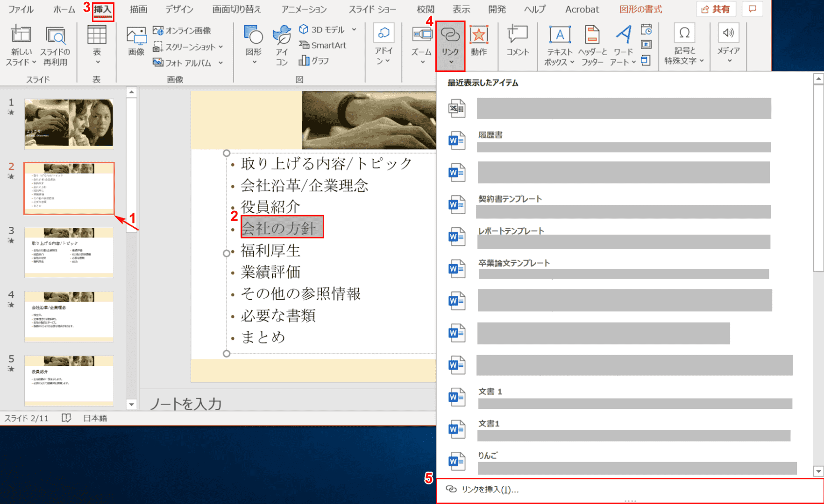Click the accessibility/notes icon in status bar

pos(66,418)
